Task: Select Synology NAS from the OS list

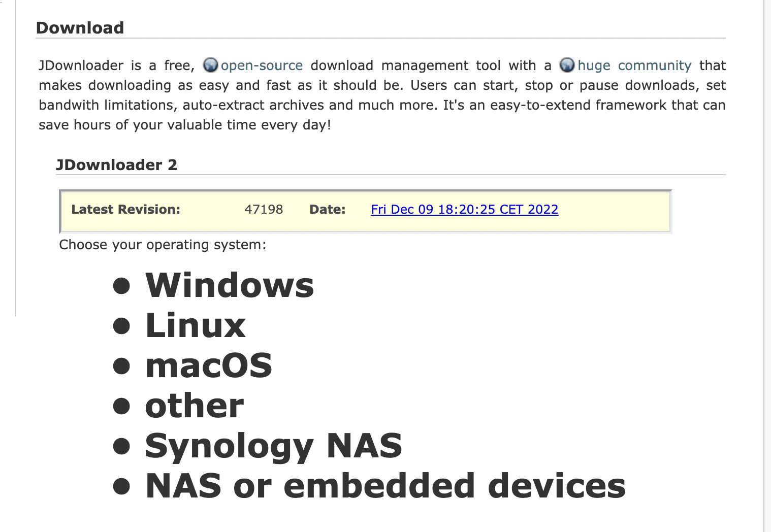Action: 274,446
